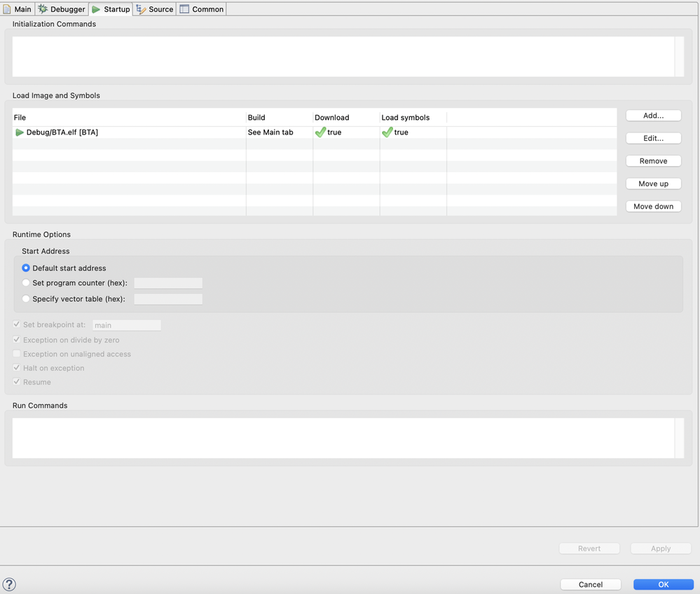Select the Startup tab
This screenshot has height=594, width=700.
point(111,9)
